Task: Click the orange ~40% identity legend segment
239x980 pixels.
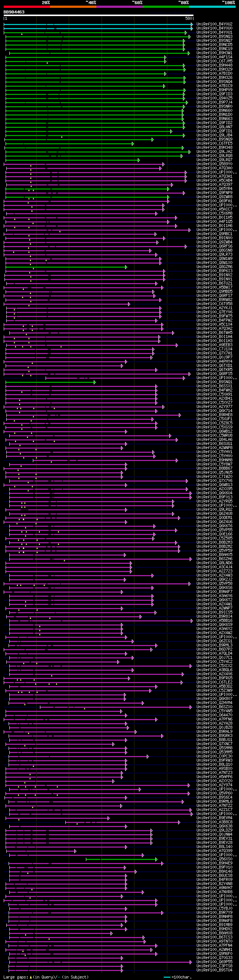Action: coord(73,6)
